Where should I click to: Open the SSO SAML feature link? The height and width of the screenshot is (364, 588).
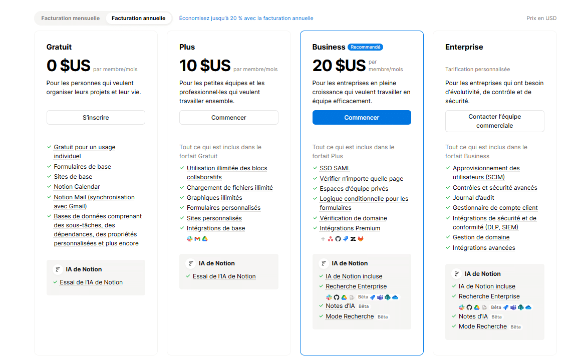335,168
